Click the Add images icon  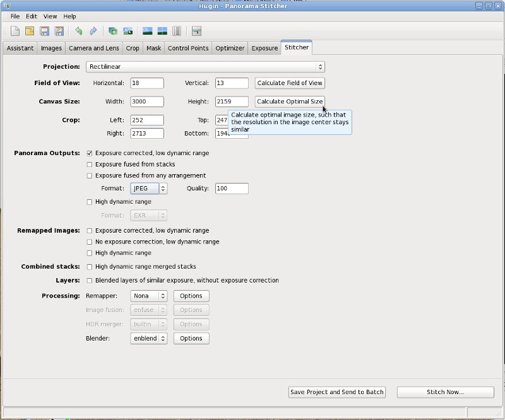(113, 31)
